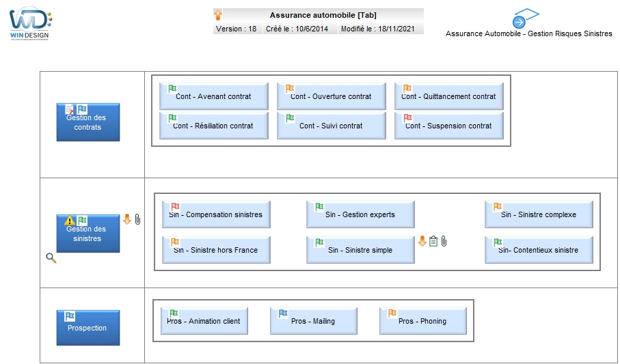Click the orange flag on Sin - Sinistre hors France

click(175, 242)
